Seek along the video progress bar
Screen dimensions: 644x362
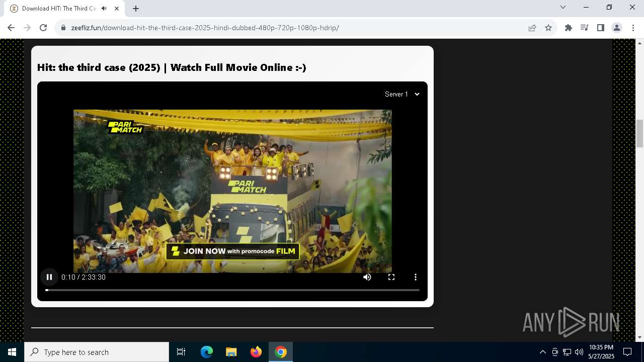[232, 290]
